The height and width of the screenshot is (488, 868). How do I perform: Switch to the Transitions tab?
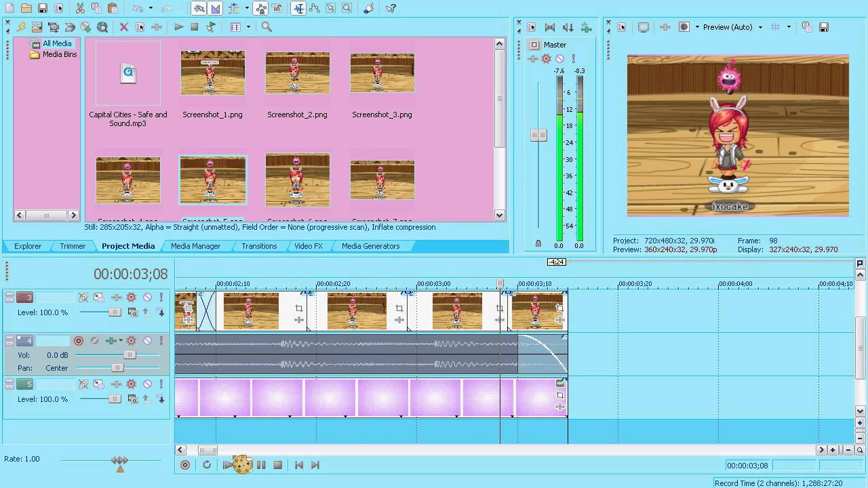259,246
